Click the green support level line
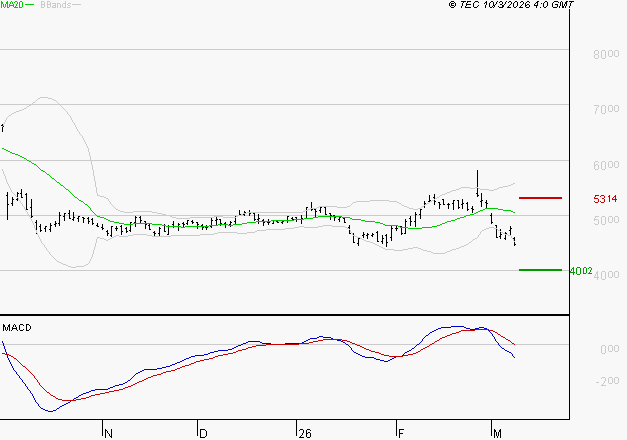Screen dimensions: 627x440 pyautogui.click(x=540, y=270)
